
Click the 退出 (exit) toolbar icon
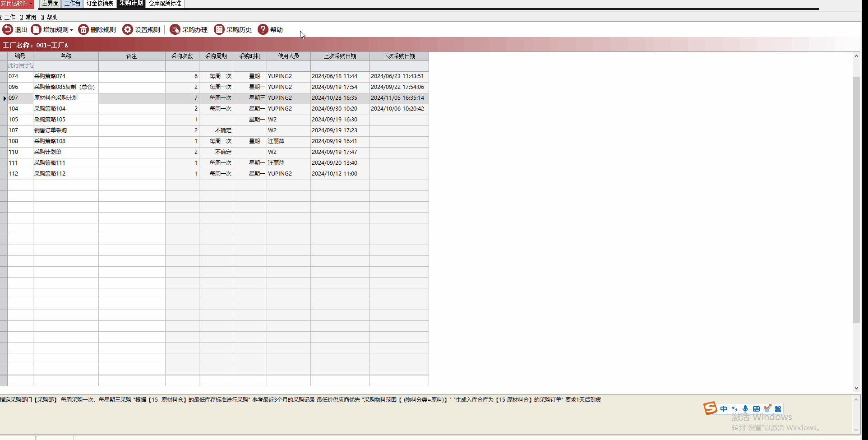point(8,29)
